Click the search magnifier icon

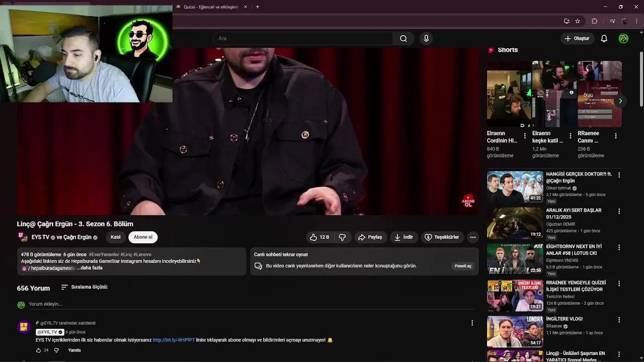404,38
